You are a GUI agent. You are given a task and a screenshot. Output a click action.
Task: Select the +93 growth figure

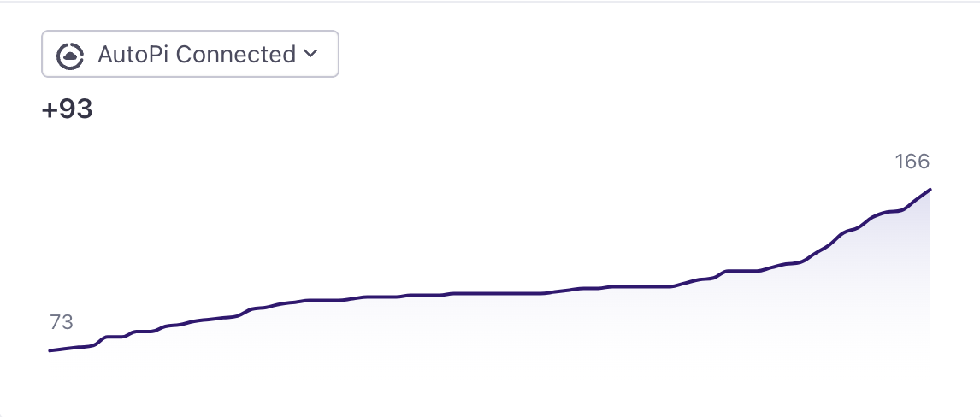click(67, 110)
